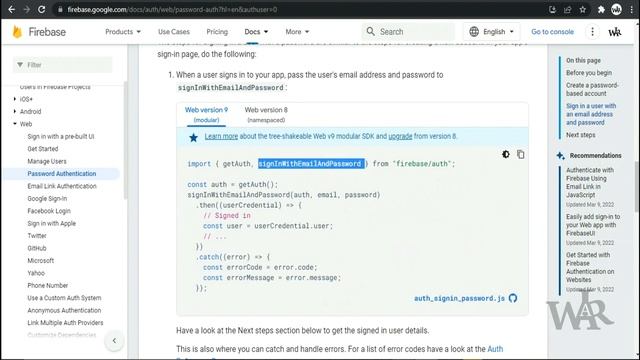Open Facebook Login sidebar item
This screenshot has width=640, height=360.
[x=49, y=211]
